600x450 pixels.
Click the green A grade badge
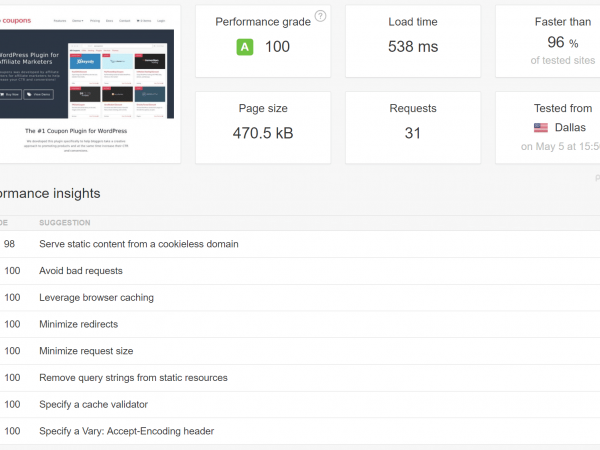tap(245, 47)
